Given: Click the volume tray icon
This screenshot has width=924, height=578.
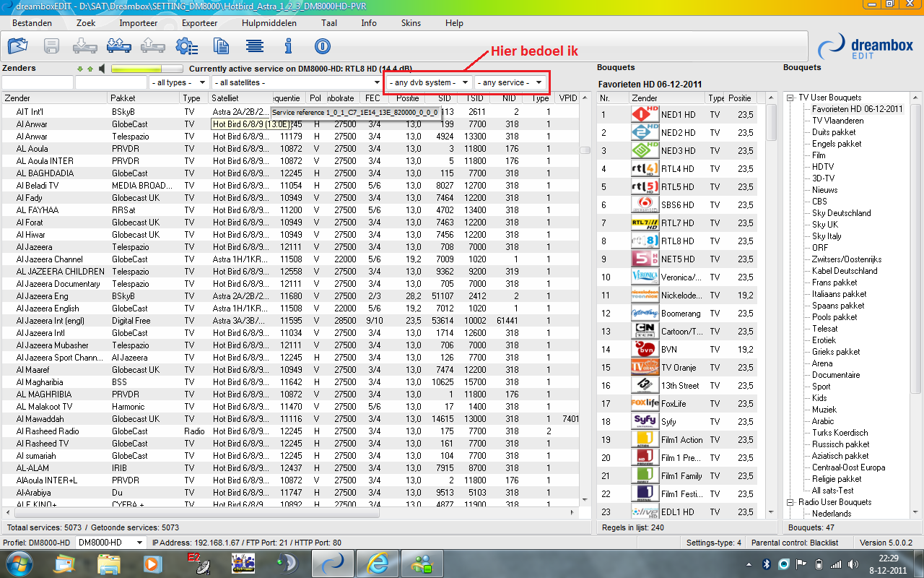Looking at the screenshot, I should pos(853,564).
